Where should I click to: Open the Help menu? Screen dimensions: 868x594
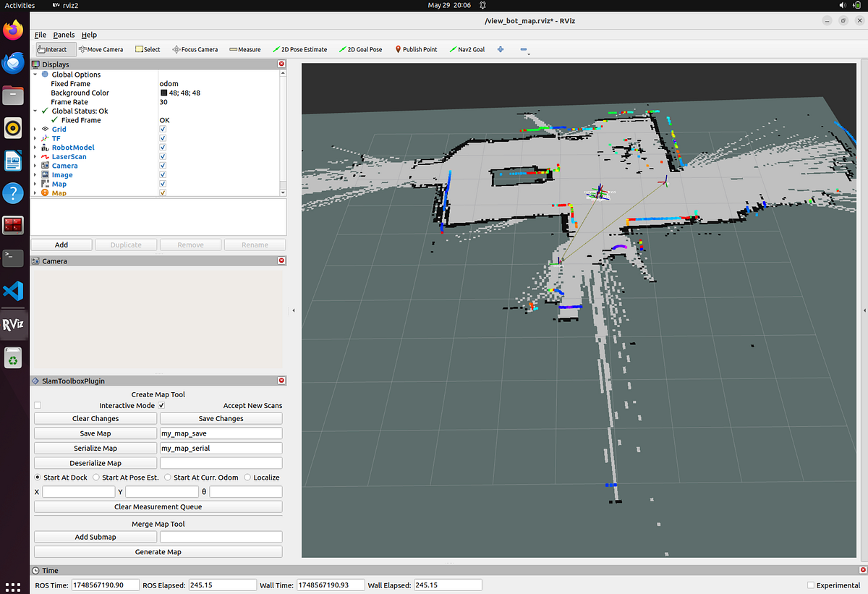tap(89, 34)
